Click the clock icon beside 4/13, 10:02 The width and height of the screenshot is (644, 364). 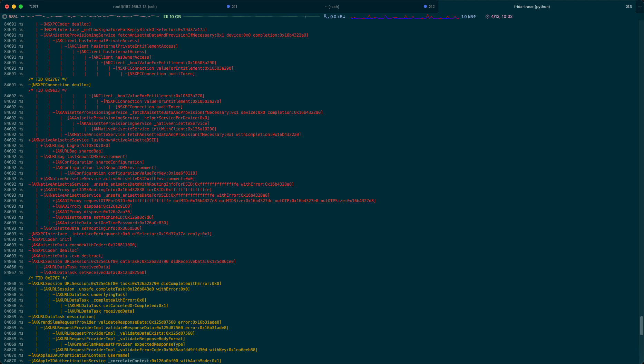coord(487,17)
